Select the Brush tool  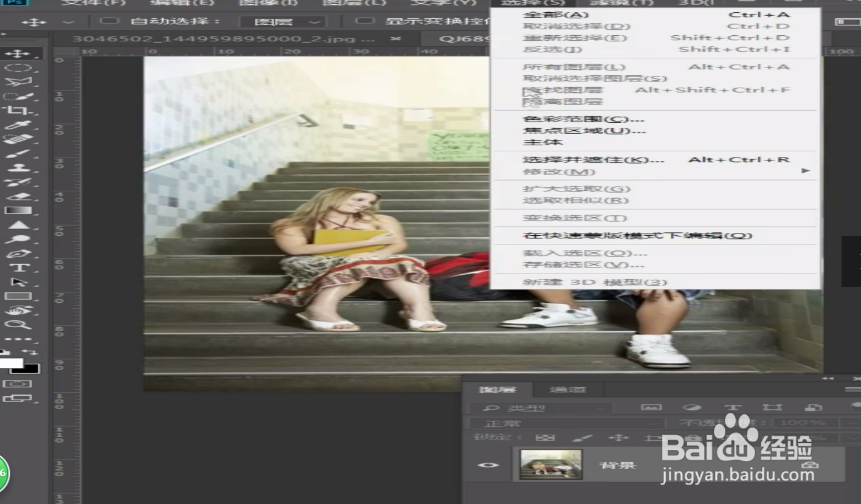[18, 154]
